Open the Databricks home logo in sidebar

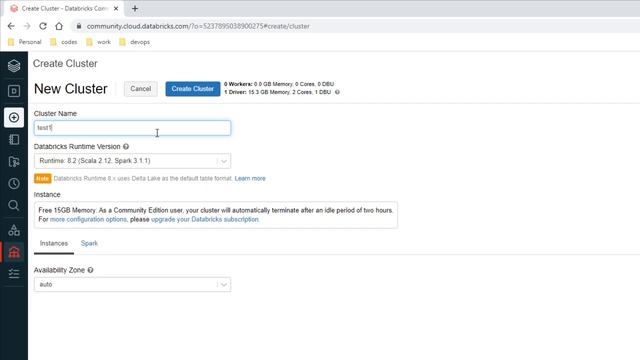click(14, 65)
